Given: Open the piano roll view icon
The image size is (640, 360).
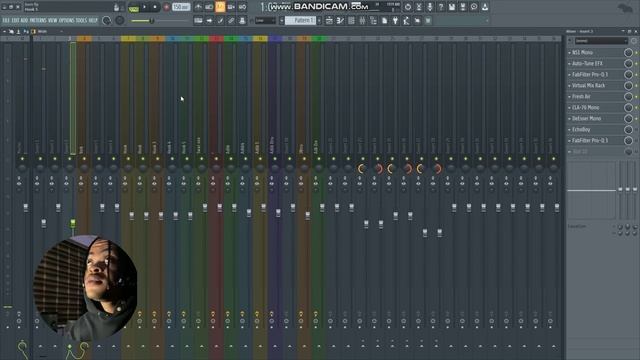Looking at the screenshot, I should pyautogui.click(x=340, y=20).
